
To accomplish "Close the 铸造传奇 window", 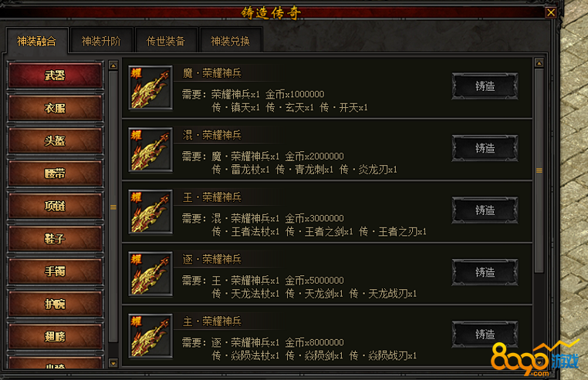I will coord(550,12).
